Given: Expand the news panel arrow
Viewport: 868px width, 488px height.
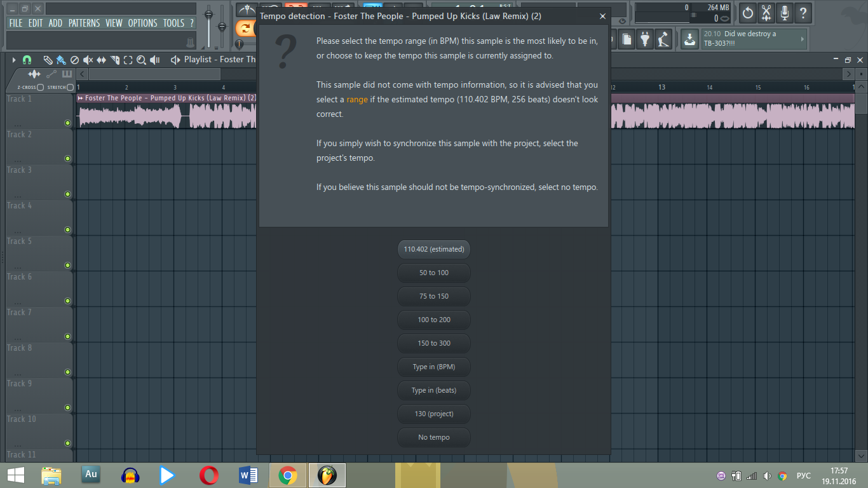Looking at the screenshot, I should 803,39.
